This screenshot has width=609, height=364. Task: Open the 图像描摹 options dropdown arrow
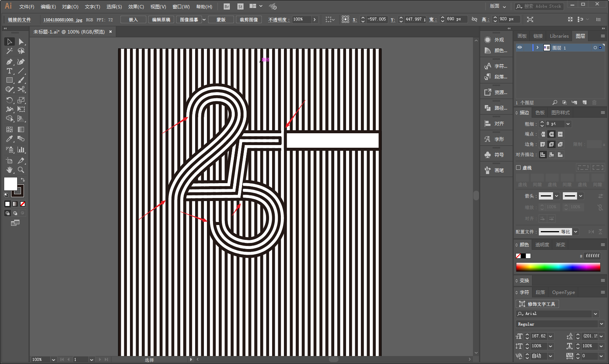[204, 19]
